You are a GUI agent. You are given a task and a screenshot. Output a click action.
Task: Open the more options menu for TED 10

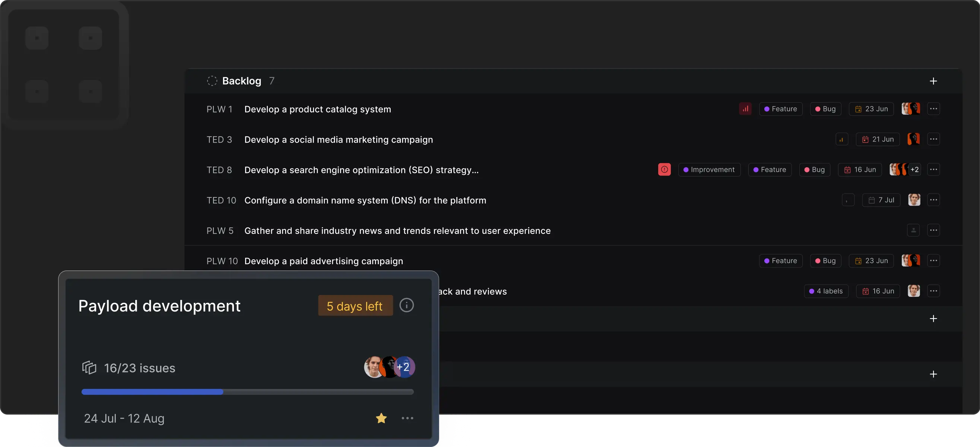click(x=933, y=200)
